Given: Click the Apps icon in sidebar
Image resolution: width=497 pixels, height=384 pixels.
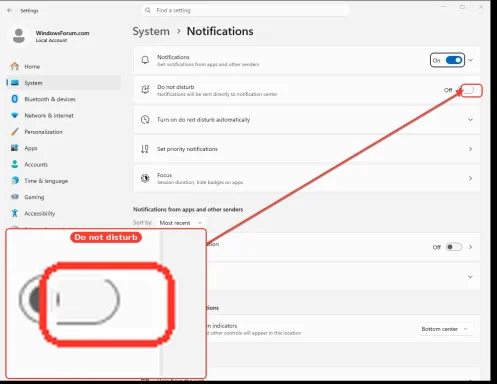Looking at the screenshot, I should tap(15, 148).
